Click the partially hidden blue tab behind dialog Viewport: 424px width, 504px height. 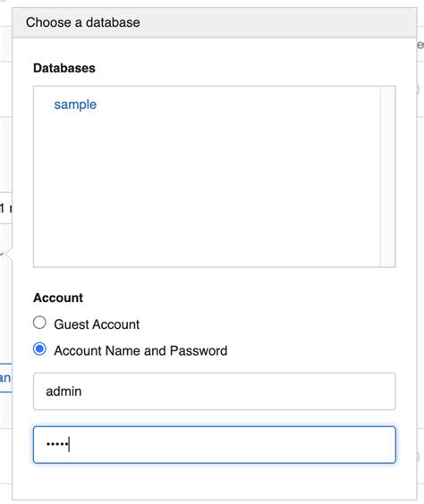click(x=5, y=378)
